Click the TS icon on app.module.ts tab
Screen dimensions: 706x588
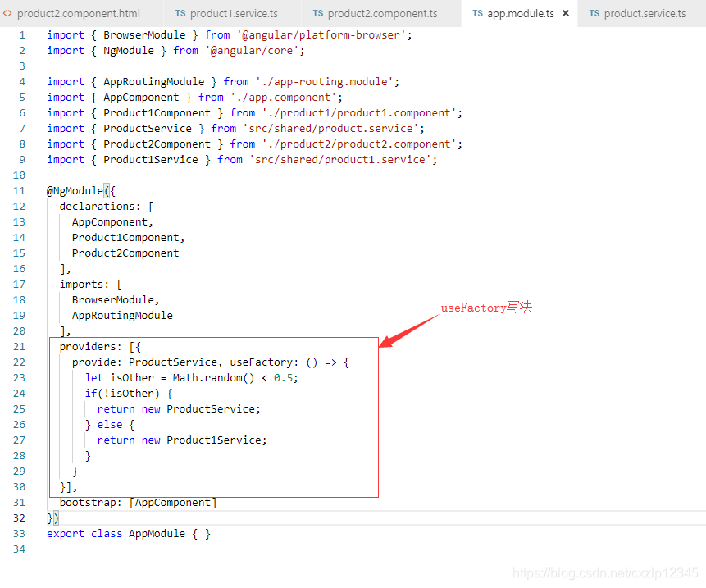coord(478,13)
